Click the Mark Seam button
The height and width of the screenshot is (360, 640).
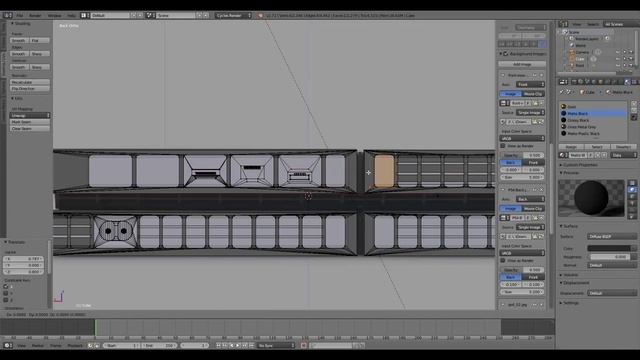click(x=30, y=122)
